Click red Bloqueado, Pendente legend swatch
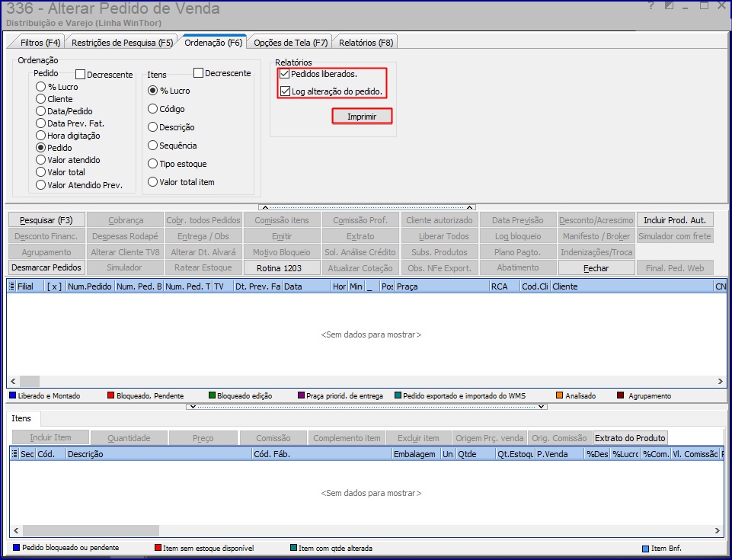This screenshot has height=560, width=732. 110,395
